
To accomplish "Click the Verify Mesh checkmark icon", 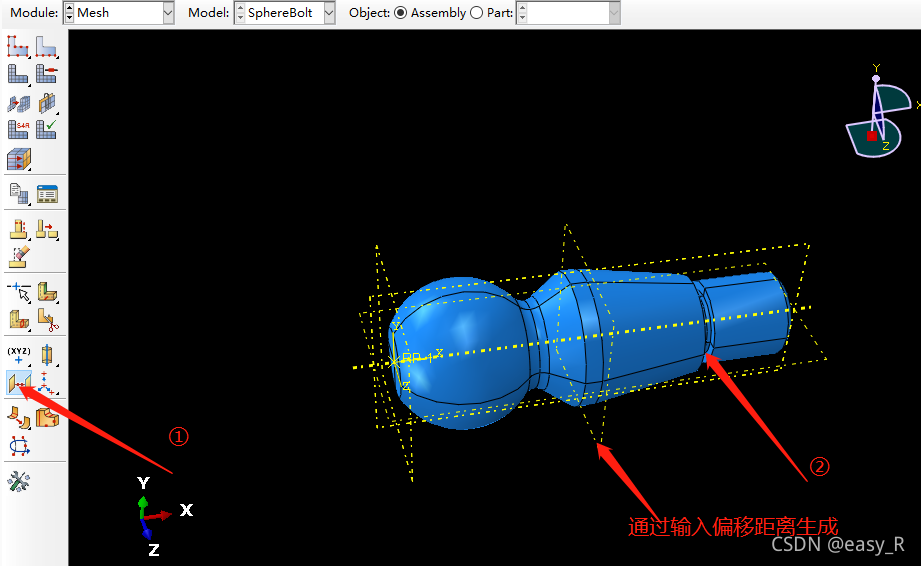I will [46, 129].
